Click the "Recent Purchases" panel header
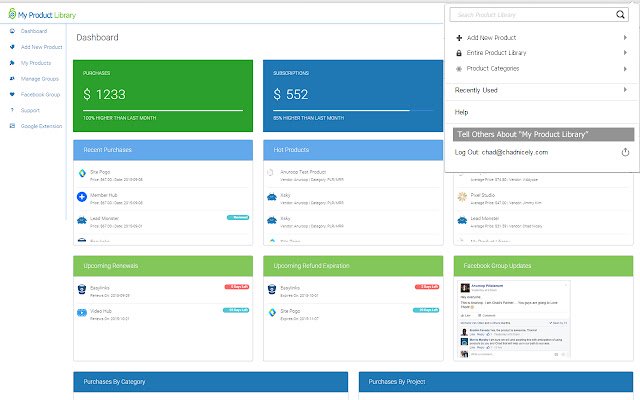This screenshot has height=400, width=640. point(163,150)
